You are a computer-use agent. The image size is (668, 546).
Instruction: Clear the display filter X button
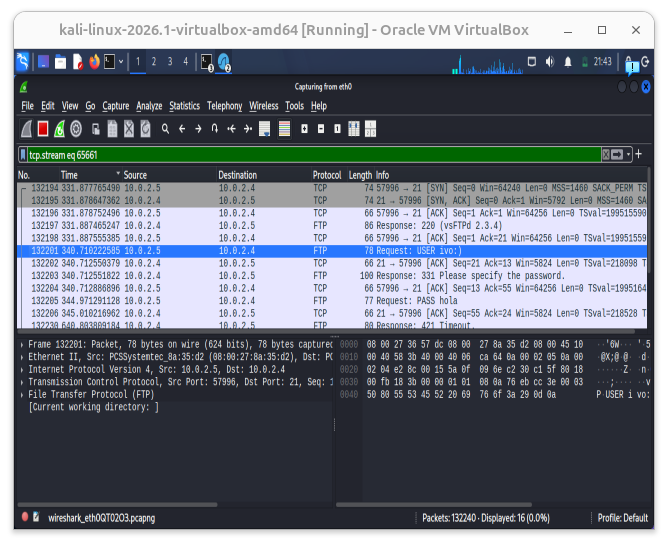click(605, 155)
